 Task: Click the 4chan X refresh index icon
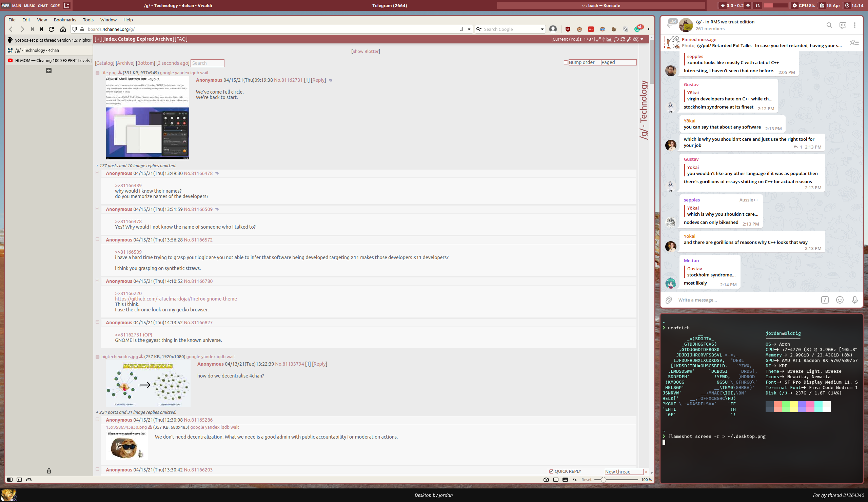point(623,39)
